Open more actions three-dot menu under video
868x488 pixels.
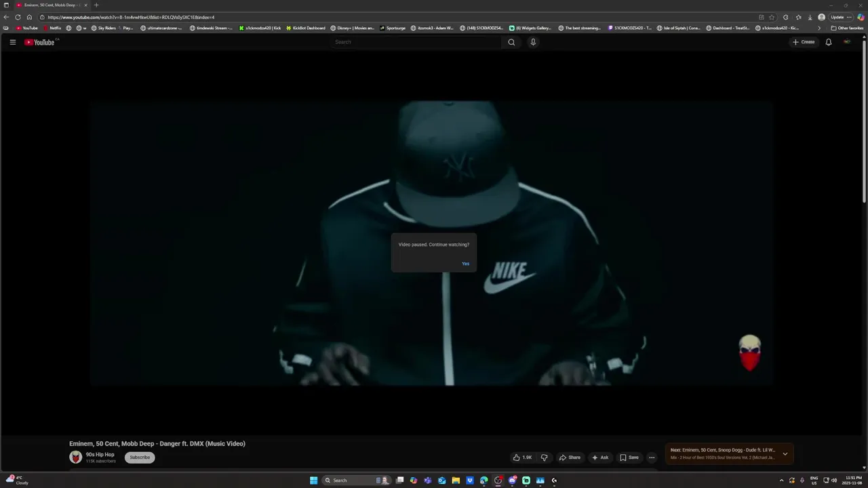click(652, 457)
